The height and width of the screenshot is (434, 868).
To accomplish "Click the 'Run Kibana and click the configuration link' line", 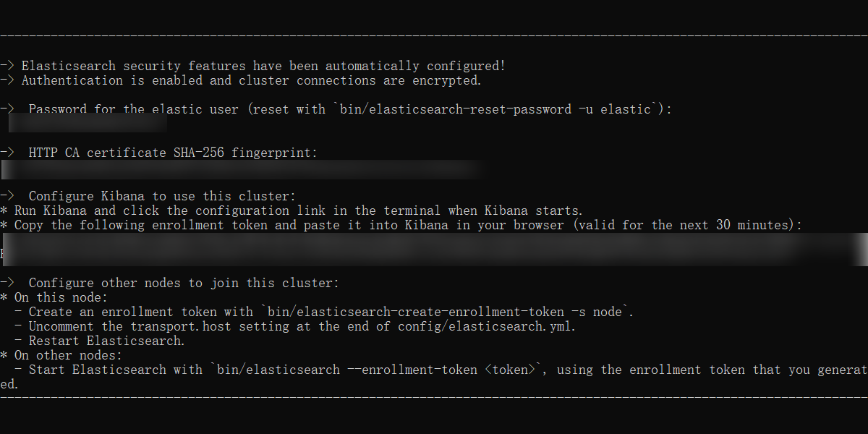I will (292, 210).
